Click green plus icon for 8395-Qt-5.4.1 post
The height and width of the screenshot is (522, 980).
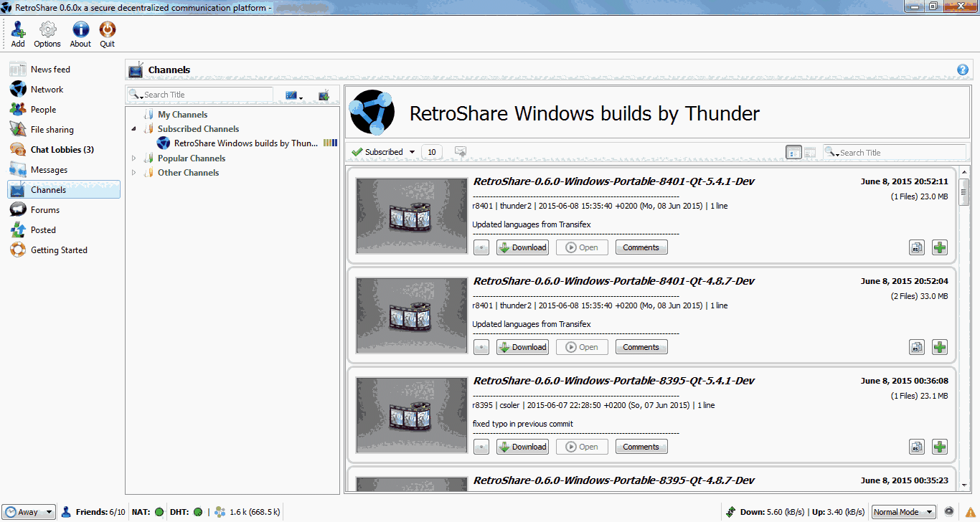coord(940,447)
